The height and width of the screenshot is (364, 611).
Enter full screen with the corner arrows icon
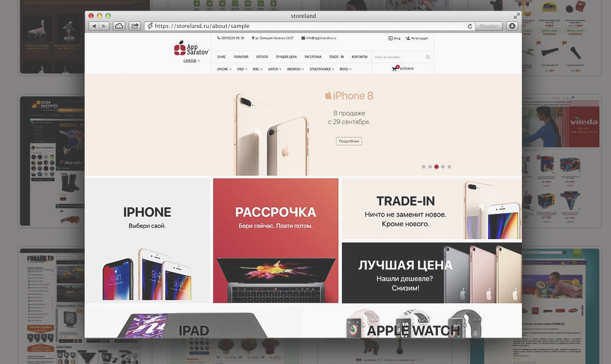click(517, 16)
